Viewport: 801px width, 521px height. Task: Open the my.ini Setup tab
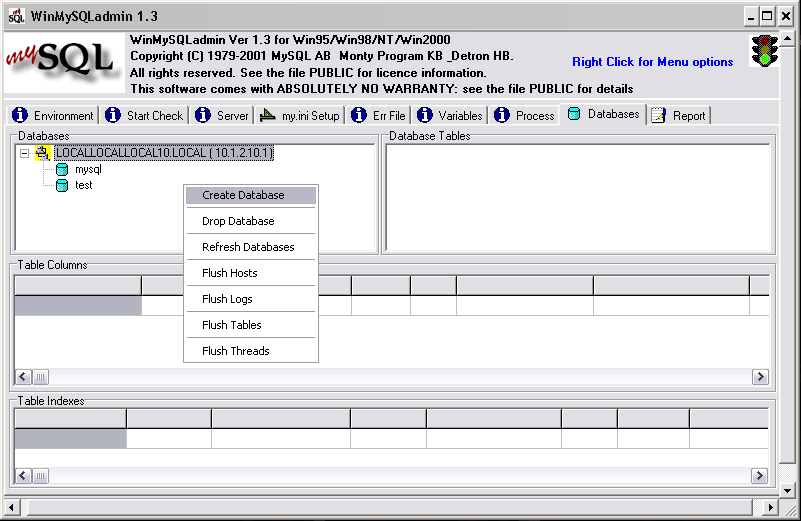[x=300, y=116]
